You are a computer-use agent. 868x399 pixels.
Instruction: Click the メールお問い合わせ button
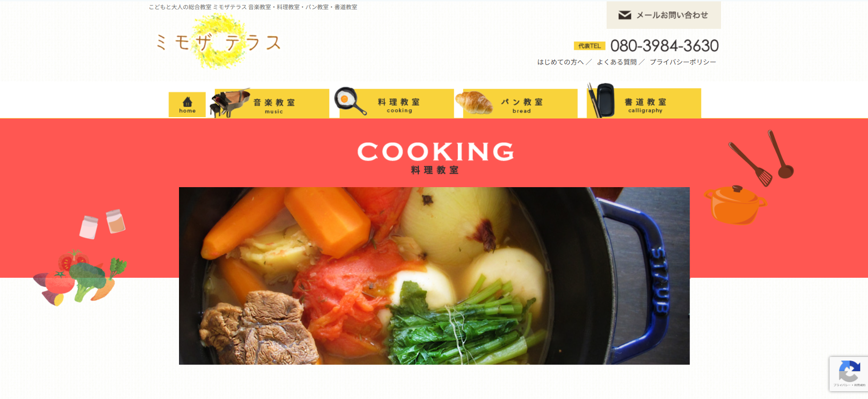pyautogui.click(x=663, y=15)
